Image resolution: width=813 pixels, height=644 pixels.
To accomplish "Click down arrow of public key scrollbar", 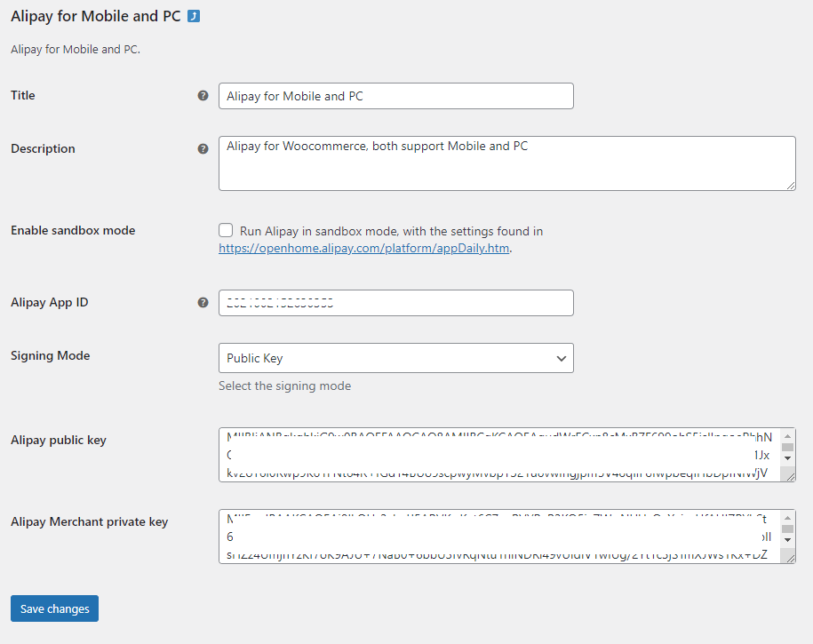I will coord(787,457).
